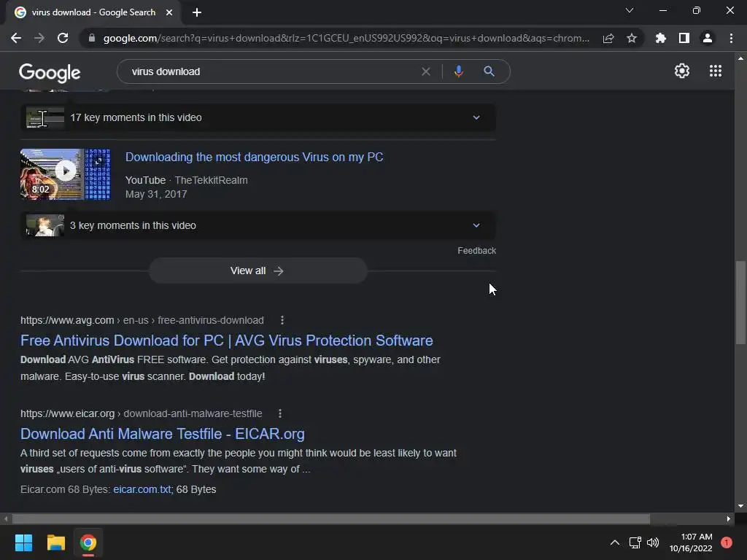Click the avg.com URL breadcrumb
Viewport: 747px width, 560px height.
(142, 320)
